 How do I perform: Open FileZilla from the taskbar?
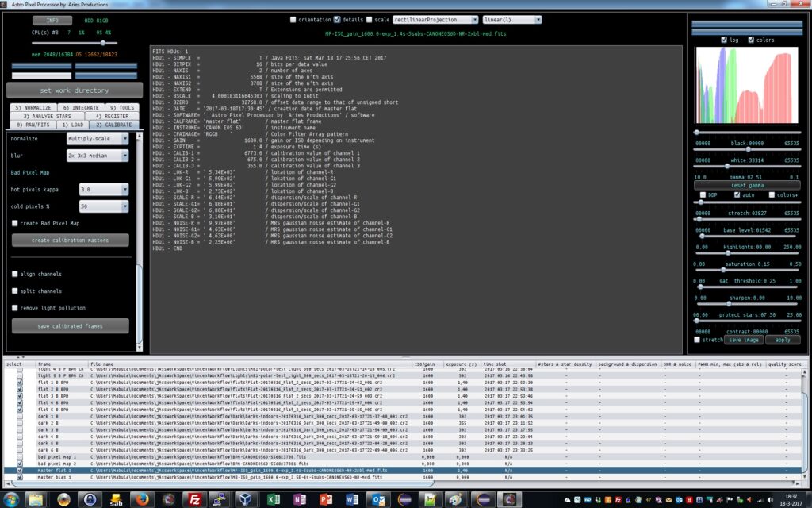point(195,499)
